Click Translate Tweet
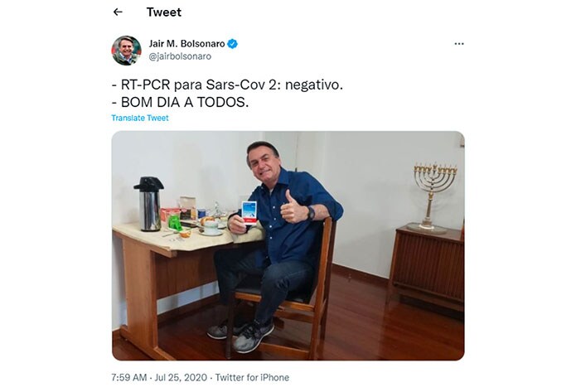The height and width of the screenshot is (392, 576). (x=140, y=118)
